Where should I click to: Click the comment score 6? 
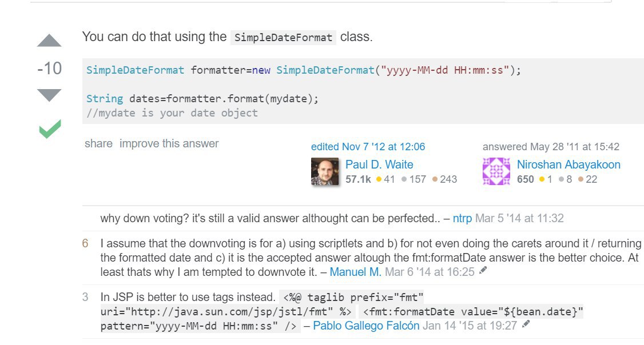[x=85, y=243]
